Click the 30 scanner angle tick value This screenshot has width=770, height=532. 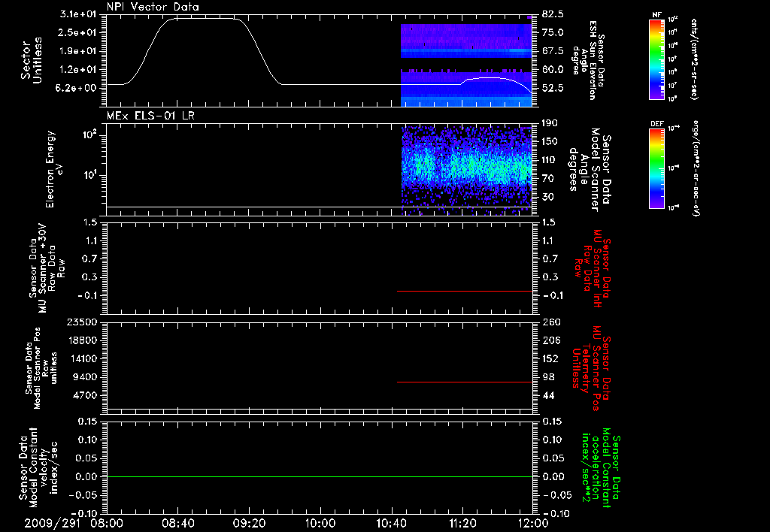pyautogui.click(x=548, y=197)
